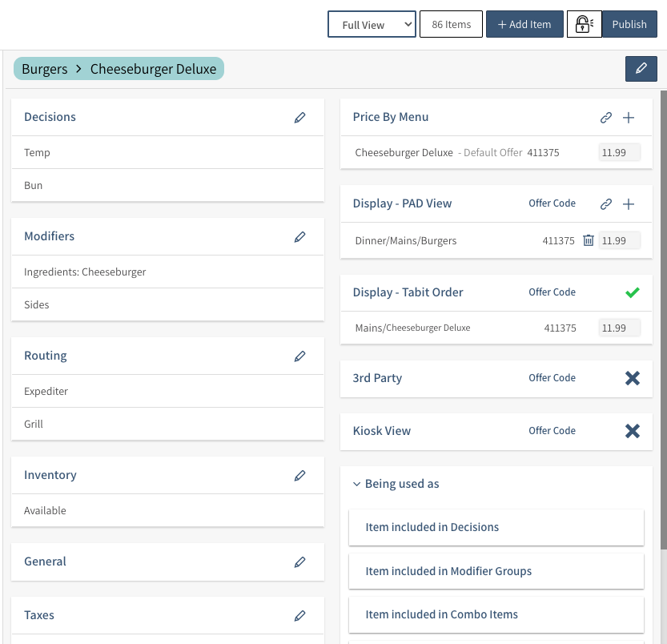This screenshot has height=644, width=667.
Task: Click the Price By Menu link icon
Action: point(606,118)
